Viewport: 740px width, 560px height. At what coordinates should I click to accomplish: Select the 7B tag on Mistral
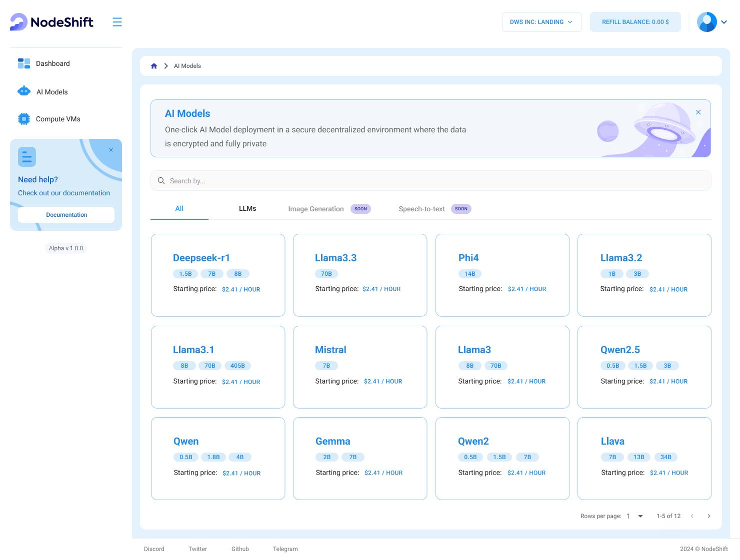[326, 366]
